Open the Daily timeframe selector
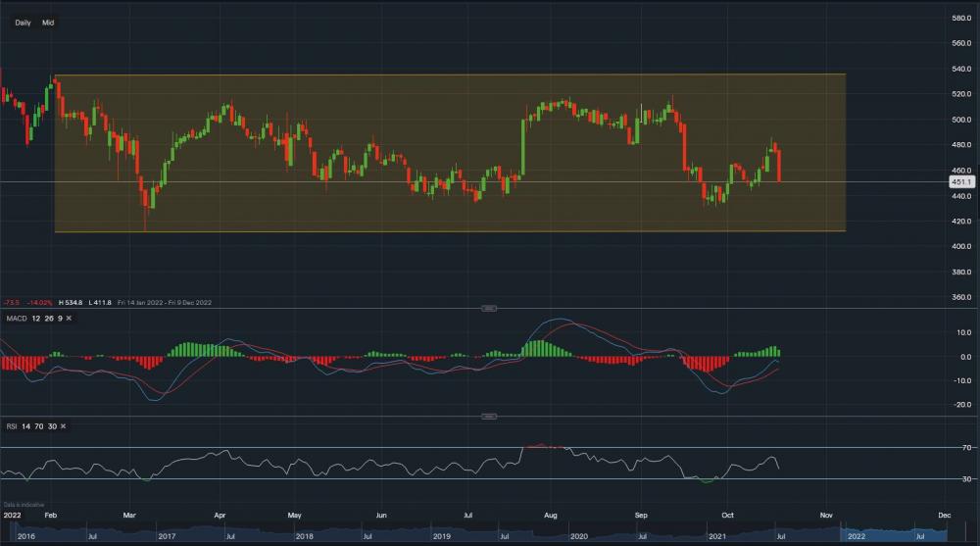Image resolution: width=980 pixels, height=546 pixels. point(23,22)
